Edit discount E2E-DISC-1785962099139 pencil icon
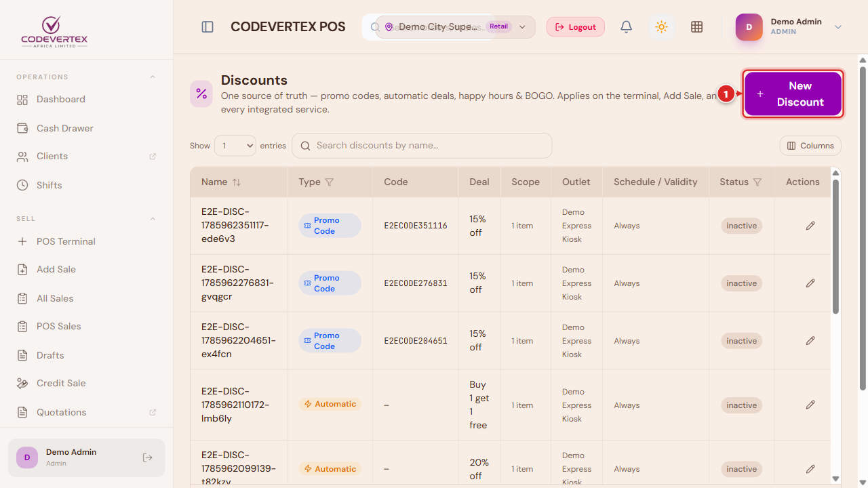Viewport: 868px width, 488px height. pyautogui.click(x=810, y=469)
